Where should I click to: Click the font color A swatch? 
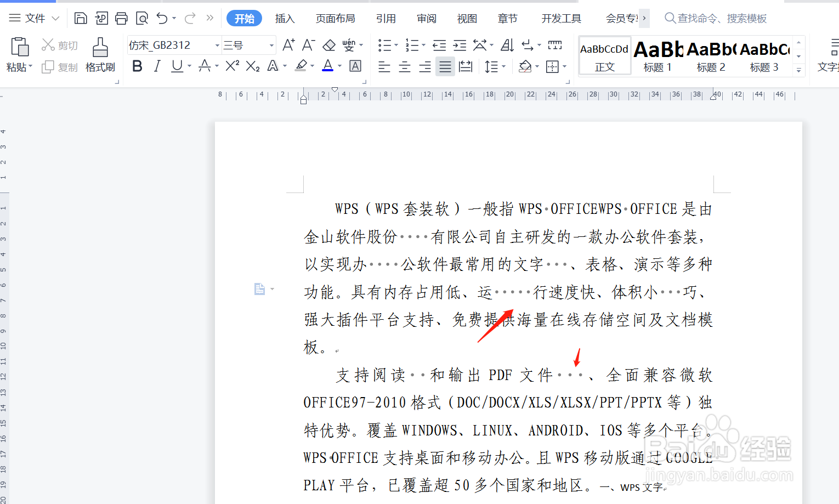[328, 66]
